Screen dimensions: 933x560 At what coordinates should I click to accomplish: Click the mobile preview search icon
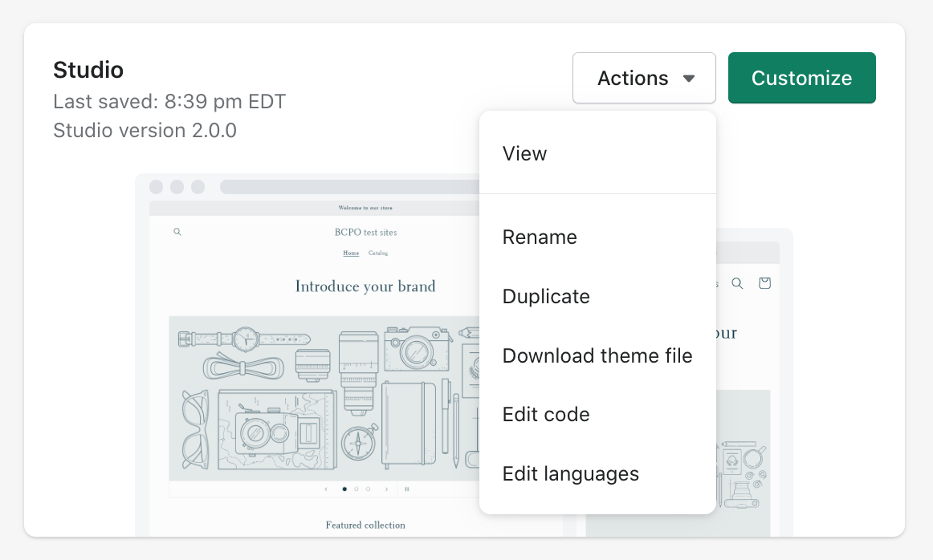[x=737, y=283]
